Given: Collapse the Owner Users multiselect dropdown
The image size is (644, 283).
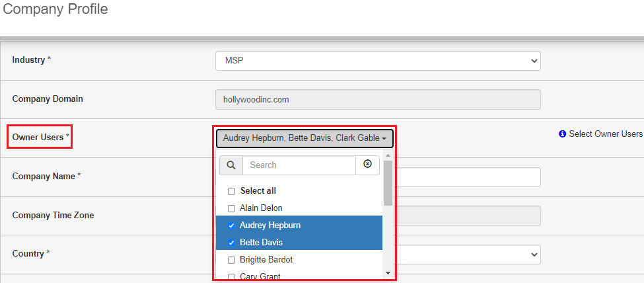Looking at the screenshot, I should [x=304, y=138].
